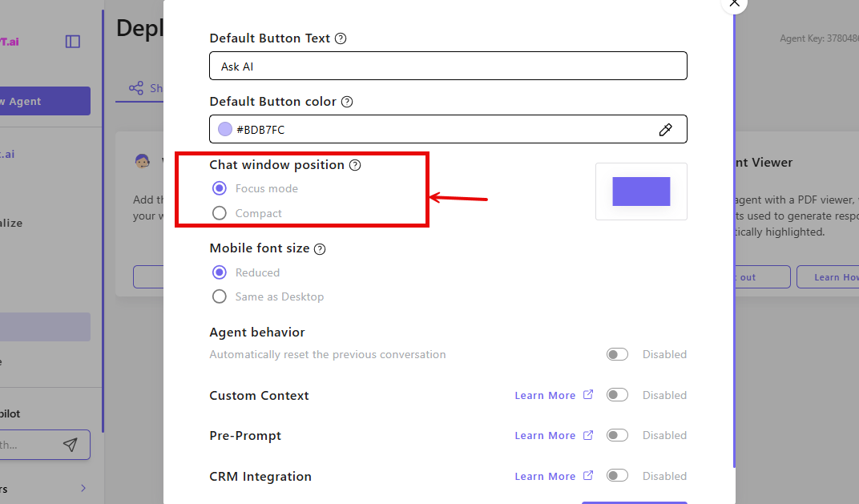Click the help icon next to Chat window position

[355, 165]
